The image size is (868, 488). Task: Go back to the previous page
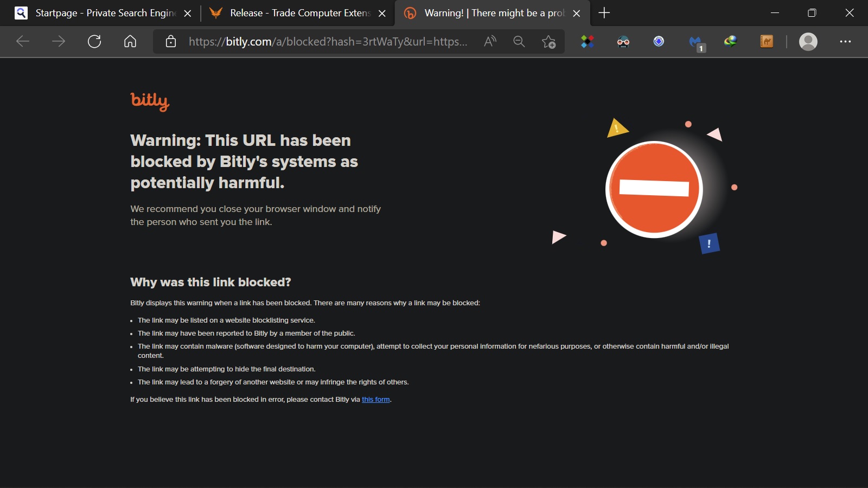tap(23, 41)
